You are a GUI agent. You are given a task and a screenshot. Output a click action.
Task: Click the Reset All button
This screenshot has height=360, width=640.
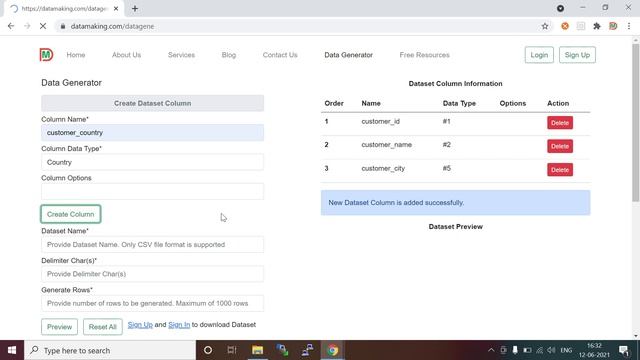coord(102,327)
